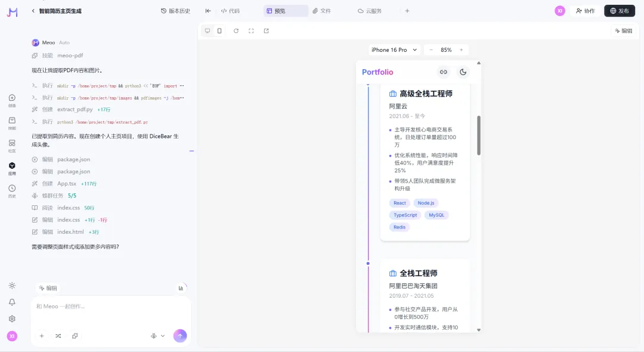Decrease preview zoom with the minus button
The image size is (644, 352).
(x=431, y=50)
